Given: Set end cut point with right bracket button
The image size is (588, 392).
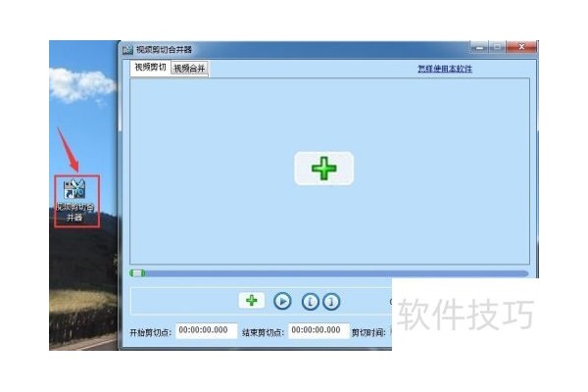Looking at the screenshot, I should click(331, 302).
